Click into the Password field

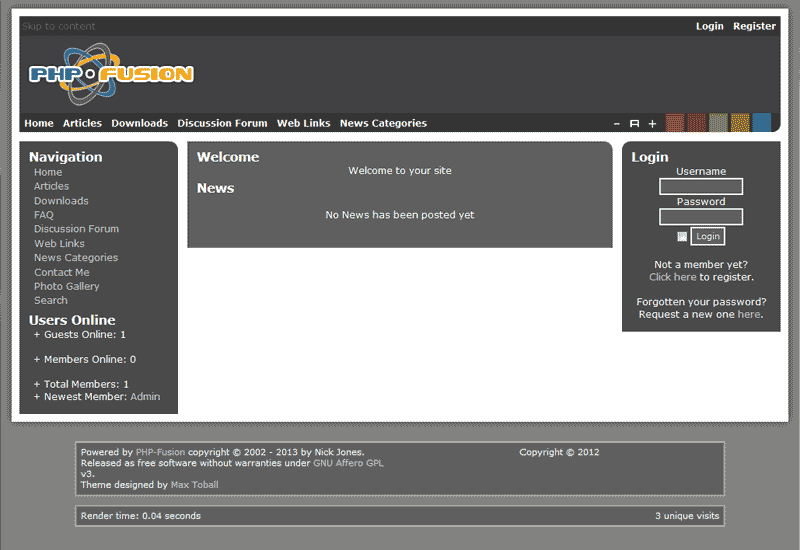(701, 217)
